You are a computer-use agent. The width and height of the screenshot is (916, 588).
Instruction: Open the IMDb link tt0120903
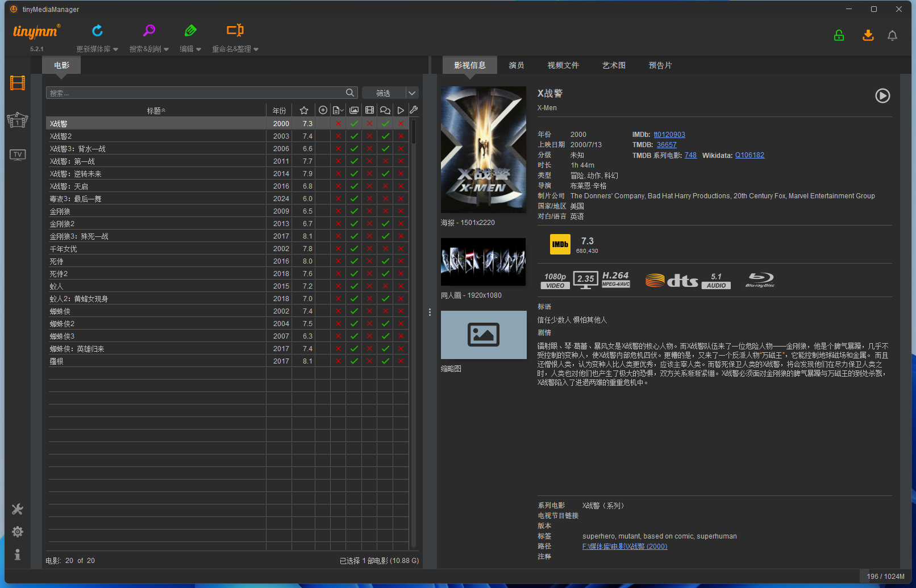tap(669, 135)
